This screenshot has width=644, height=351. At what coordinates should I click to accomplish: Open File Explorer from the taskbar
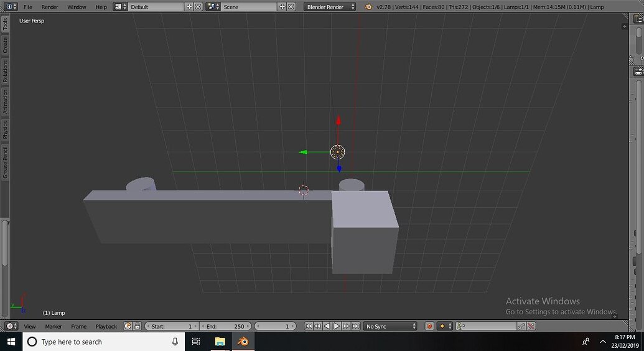coord(220,342)
